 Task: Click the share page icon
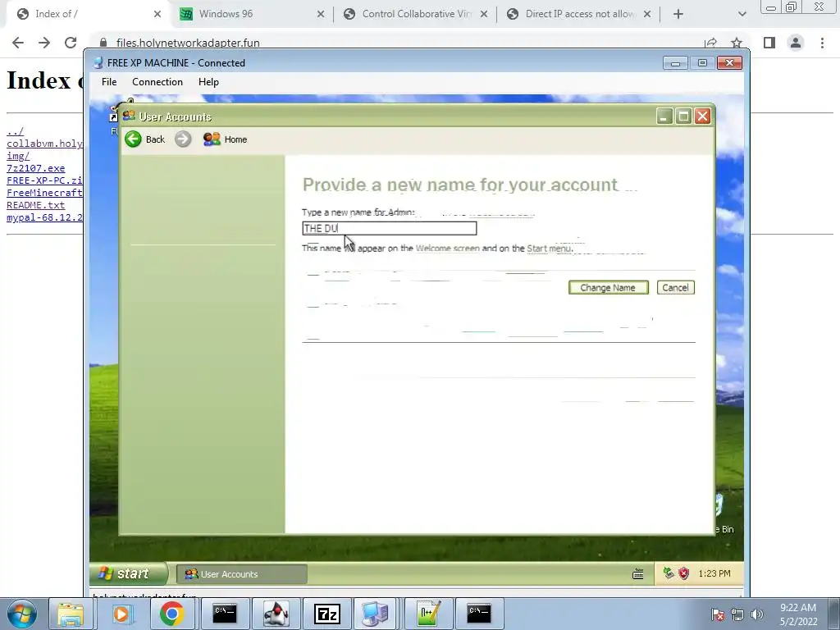pos(711,43)
